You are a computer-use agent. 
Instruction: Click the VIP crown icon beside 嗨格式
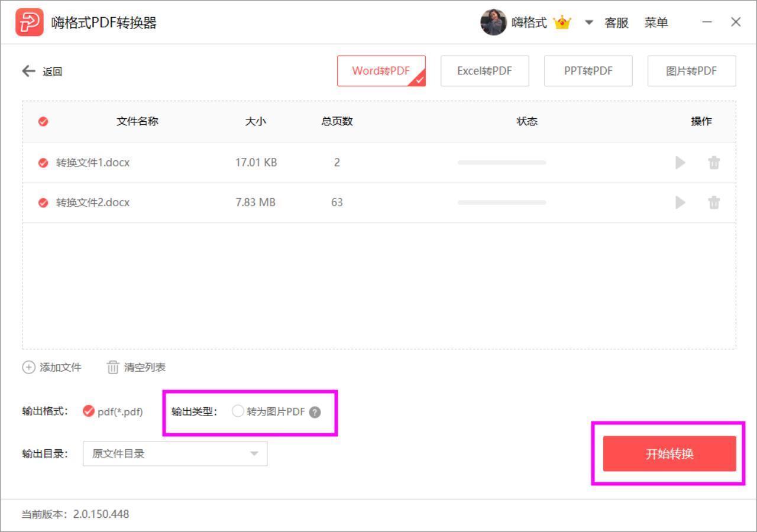562,22
